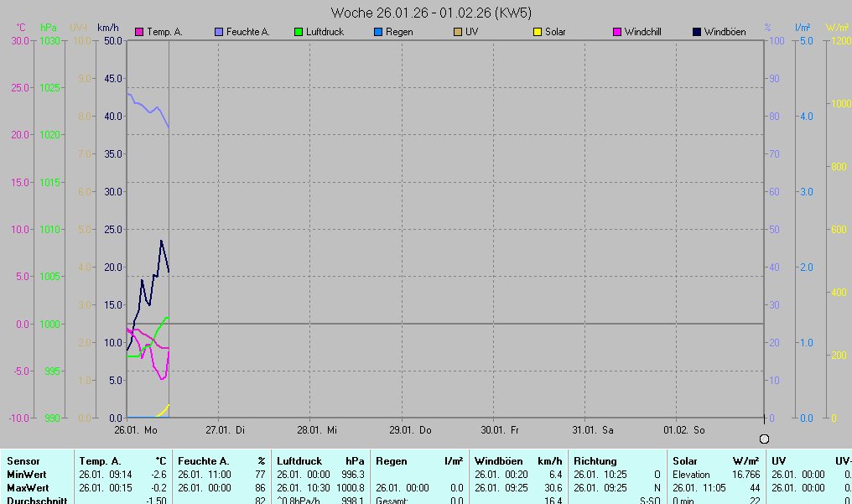852x504 pixels.
Task: Select the 31.01. Sa date label
Action: click(x=593, y=430)
